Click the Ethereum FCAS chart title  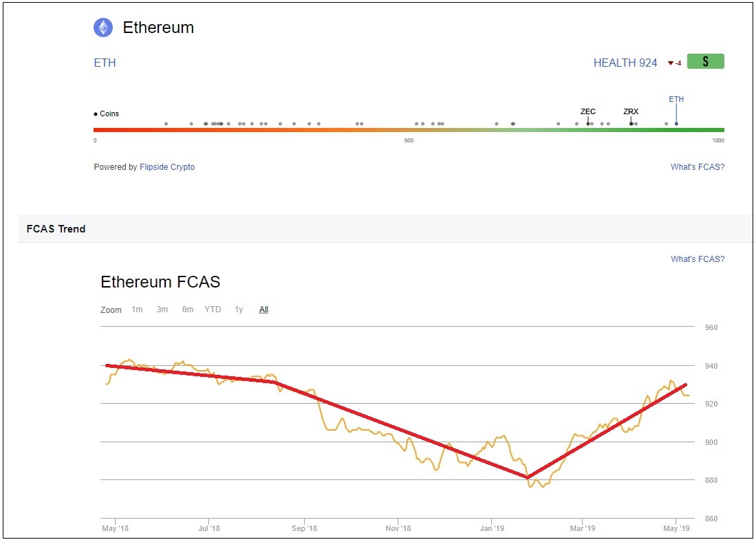coord(160,281)
